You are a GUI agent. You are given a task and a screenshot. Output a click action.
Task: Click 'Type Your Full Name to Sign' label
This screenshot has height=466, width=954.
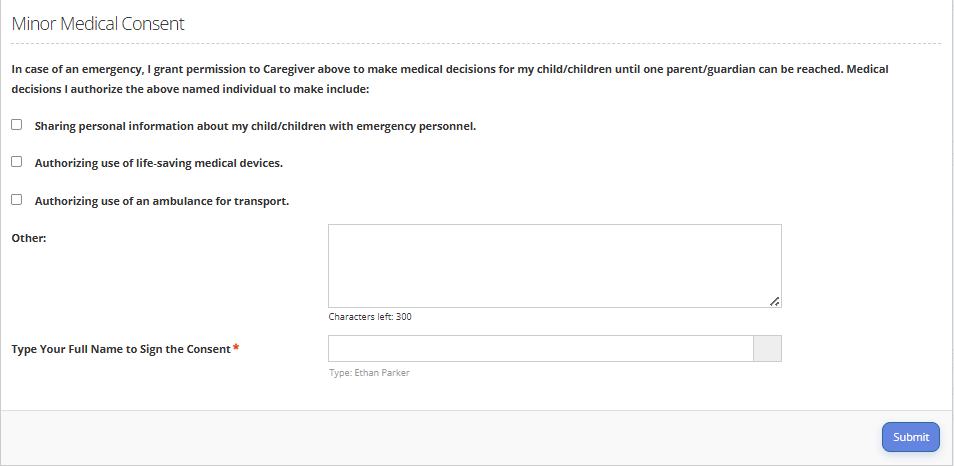(120, 349)
